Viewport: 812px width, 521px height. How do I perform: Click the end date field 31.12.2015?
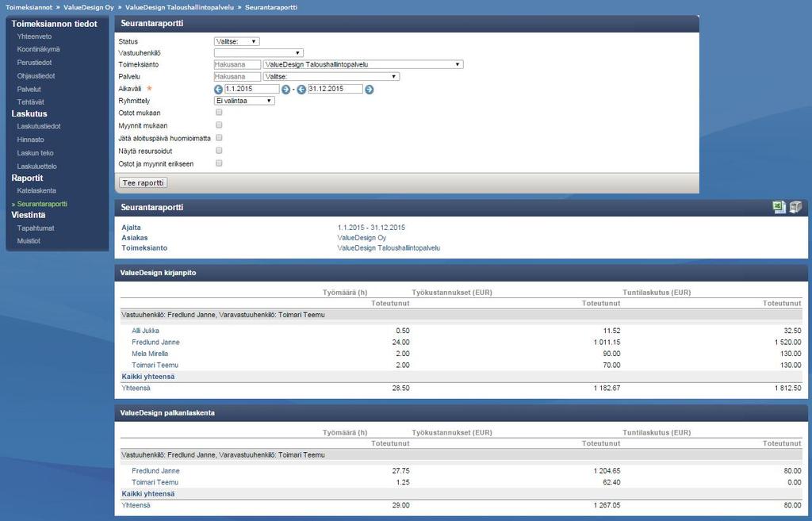335,89
